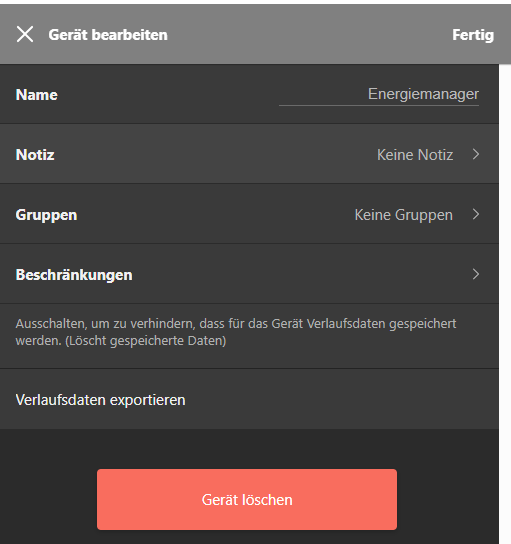The height and width of the screenshot is (544, 511).
Task: Open the Beschränkungen settings row
Action: [x=249, y=274]
